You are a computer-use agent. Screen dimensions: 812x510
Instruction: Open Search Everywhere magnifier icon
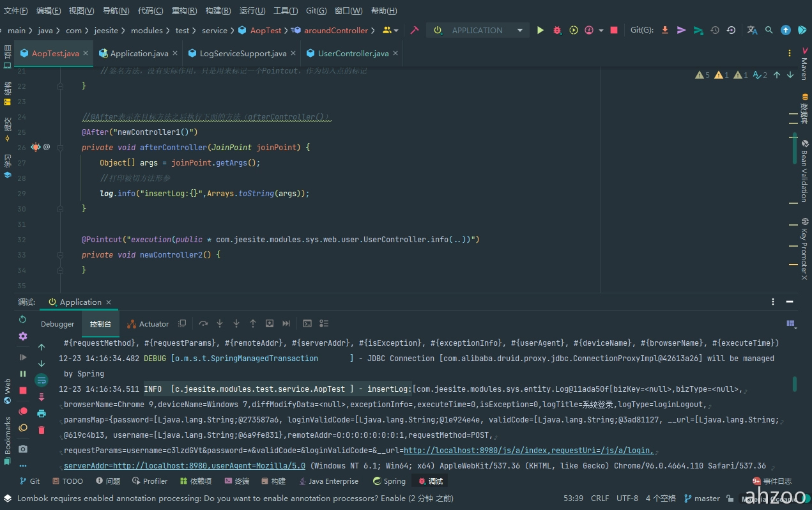[x=769, y=30]
